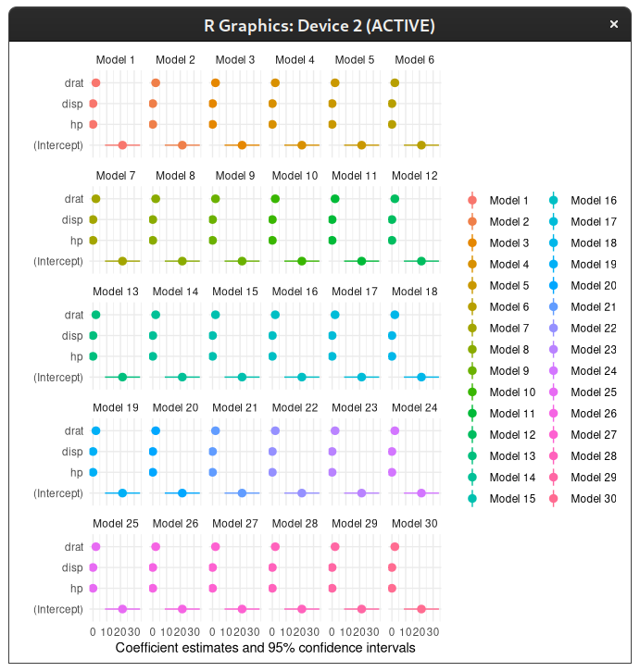Click the 'R Graphics: Device 2 (ACTIVE)' title
The width and height of the screenshot is (640, 672).
pyautogui.click(x=320, y=26)
